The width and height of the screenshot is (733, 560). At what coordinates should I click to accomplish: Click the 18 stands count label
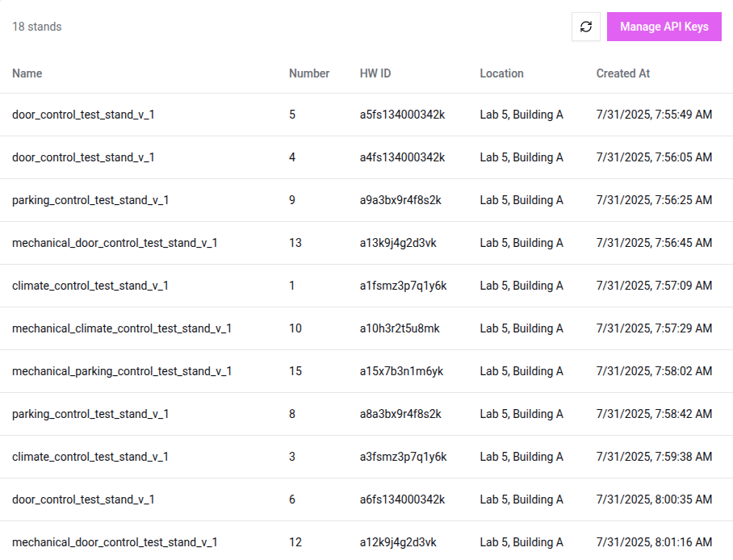coord(37,27)
